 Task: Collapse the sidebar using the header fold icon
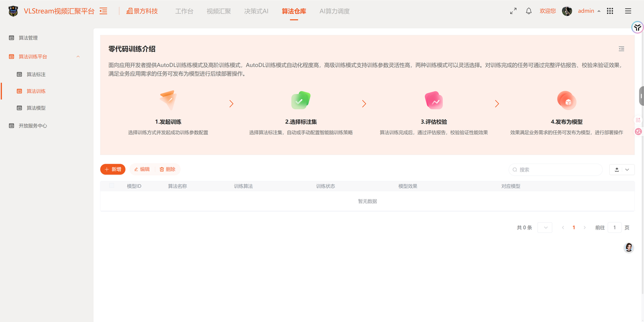[x=104, y=11]
